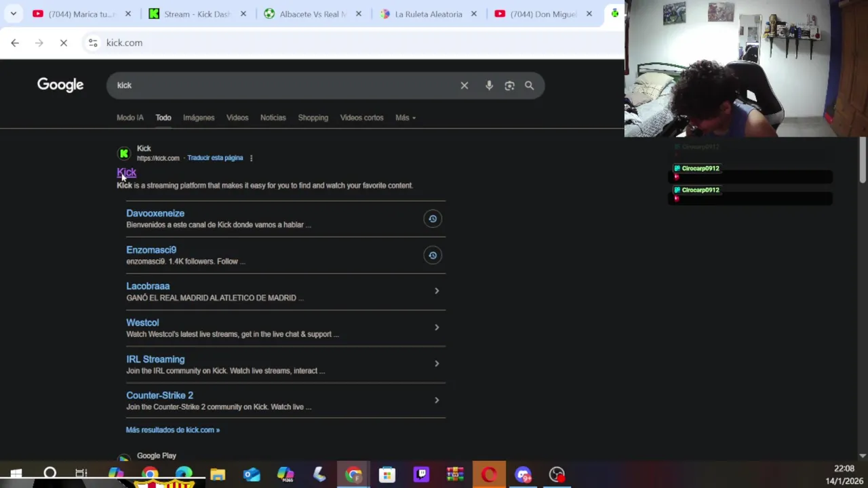Open Discord from the taskbar
This screenshot has width=868, height=488.
(523, 474)
